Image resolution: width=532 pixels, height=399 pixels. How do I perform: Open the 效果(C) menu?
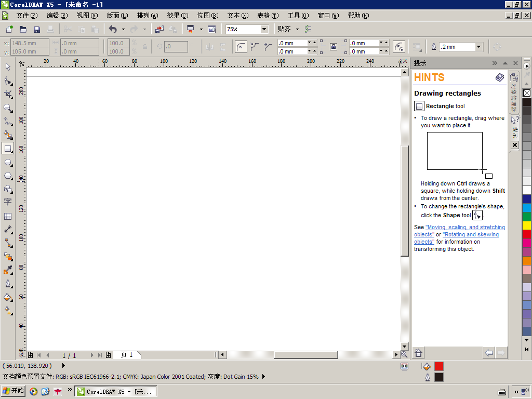(178, 16)
